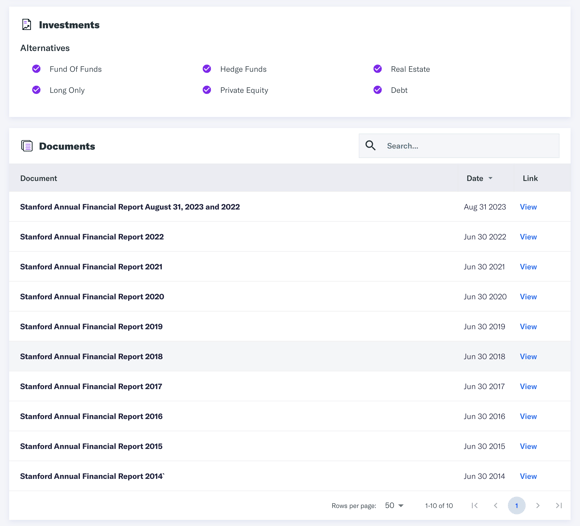Viewport: 580px width, 526px height.
Task: Click into the documents Search field
Action: (x=459, y=146)
